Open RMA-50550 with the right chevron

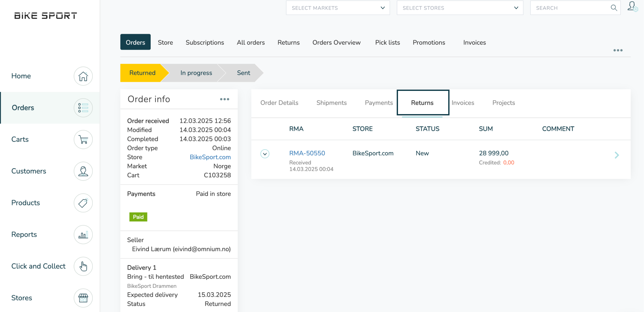pos(617,155)
